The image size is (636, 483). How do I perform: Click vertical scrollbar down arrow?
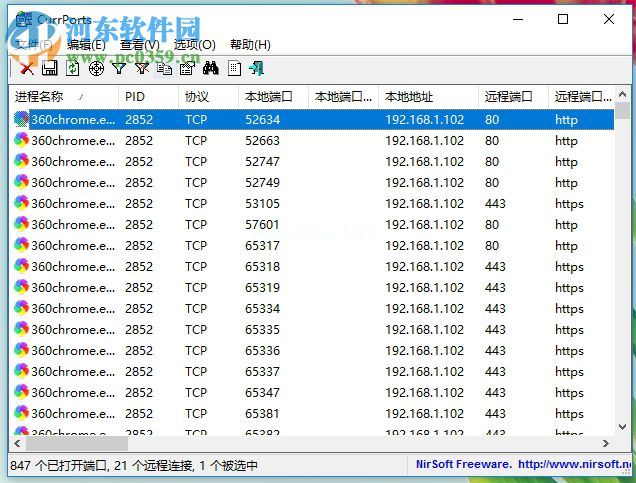tap(622, 427)
